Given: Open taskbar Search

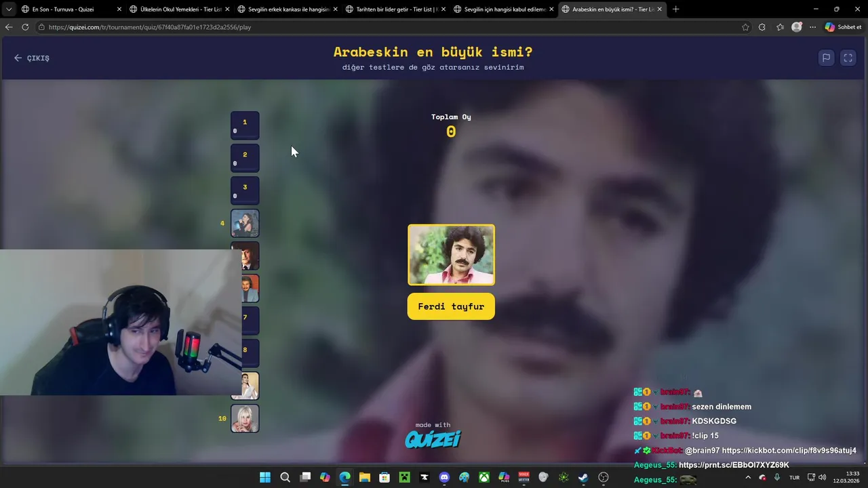Looking at the screenshot, I should (285, 477).
